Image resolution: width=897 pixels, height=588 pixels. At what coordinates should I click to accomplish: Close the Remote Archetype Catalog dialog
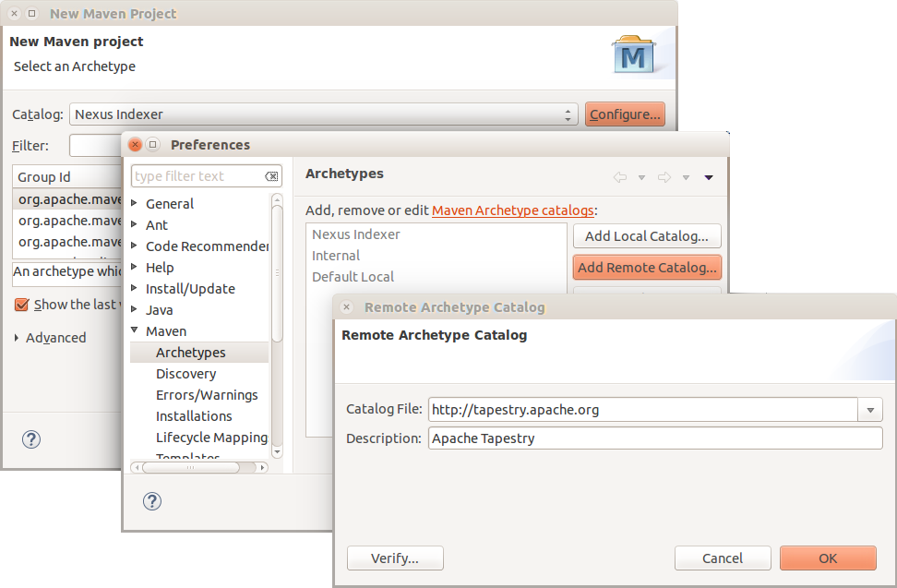click(x=347, y=307)
